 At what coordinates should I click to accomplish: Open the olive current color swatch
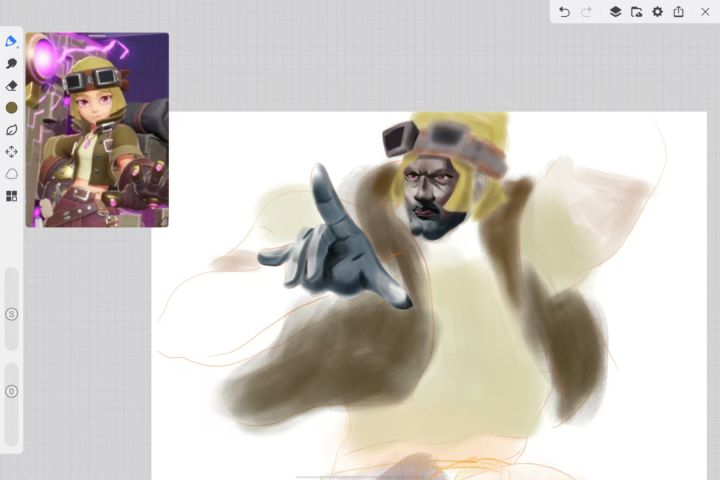click(11, 107)
